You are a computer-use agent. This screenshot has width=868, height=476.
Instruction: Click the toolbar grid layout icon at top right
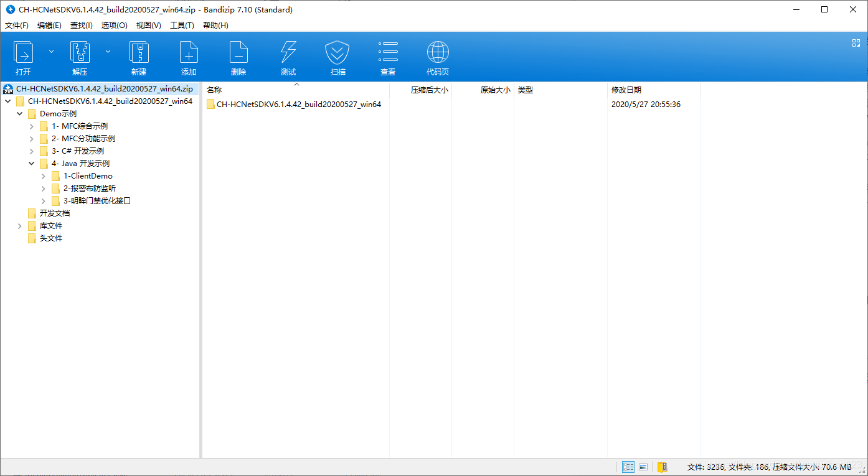[x=856, y=43]
